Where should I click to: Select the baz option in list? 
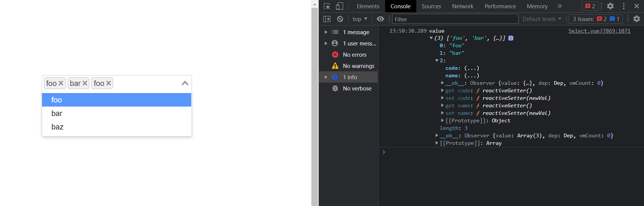click(117, 127)
